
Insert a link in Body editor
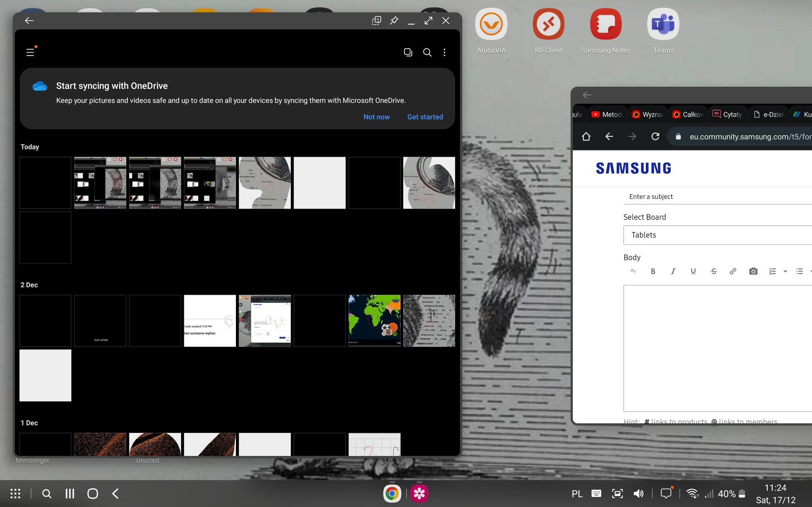(x=733, y=271)
